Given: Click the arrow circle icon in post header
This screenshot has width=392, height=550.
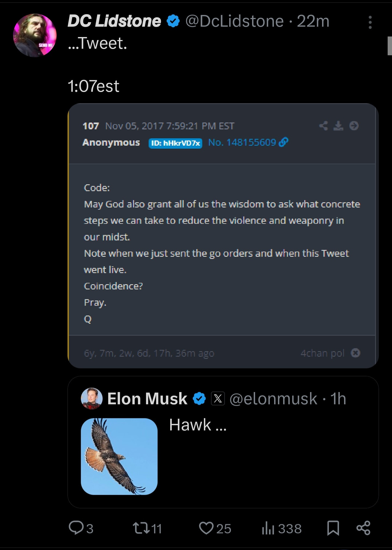Looking at the screenshot, I should pyautogui.click(x=354, y=126).
